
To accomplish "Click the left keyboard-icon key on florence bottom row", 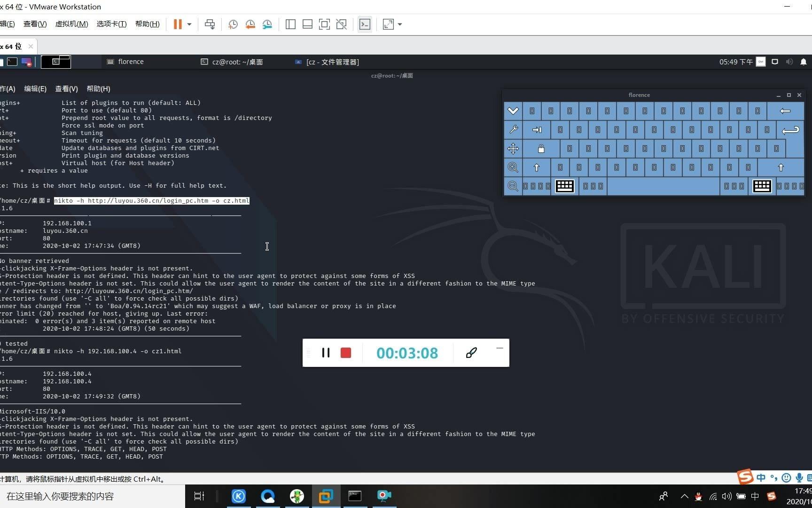I will [565, 186].
